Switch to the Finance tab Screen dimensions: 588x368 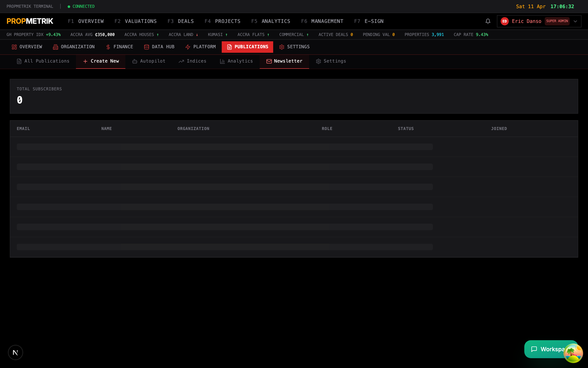[119, 47]
